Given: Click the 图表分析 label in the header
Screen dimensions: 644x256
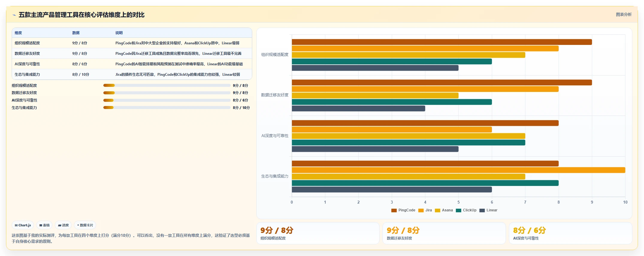Looking at the screenshot, I should [624, 14].
